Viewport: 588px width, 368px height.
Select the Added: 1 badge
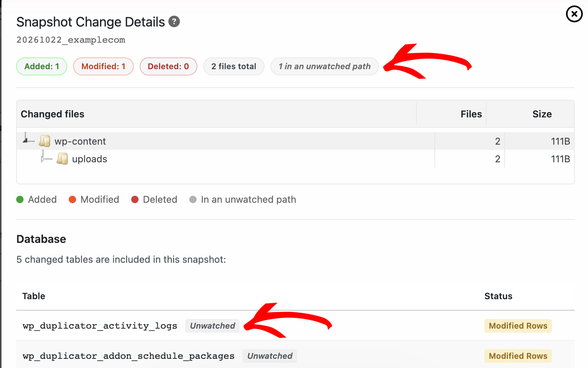point(42,67)
